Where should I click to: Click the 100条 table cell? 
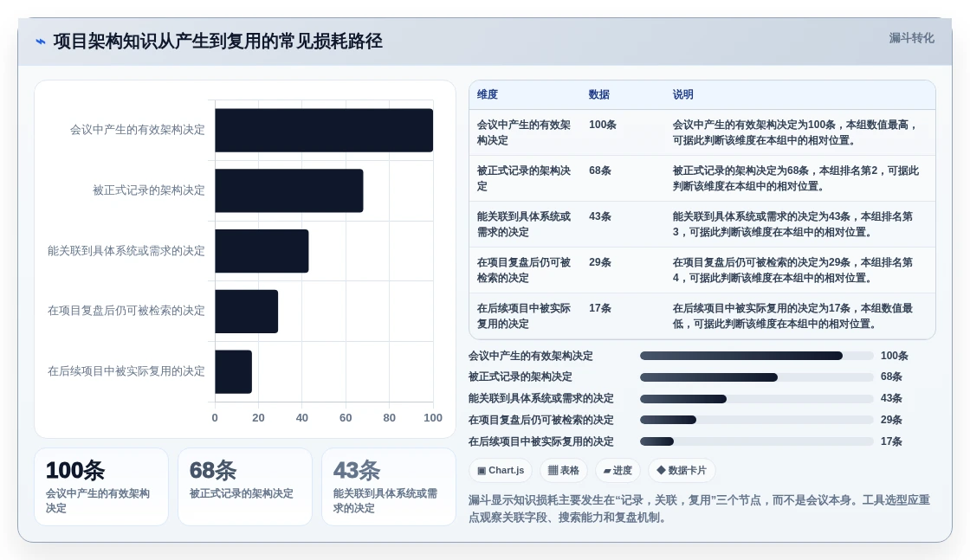click(x=603, y=125)
